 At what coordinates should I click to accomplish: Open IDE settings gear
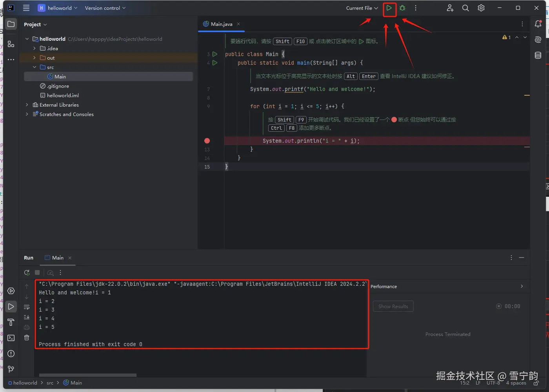(481, 8)
